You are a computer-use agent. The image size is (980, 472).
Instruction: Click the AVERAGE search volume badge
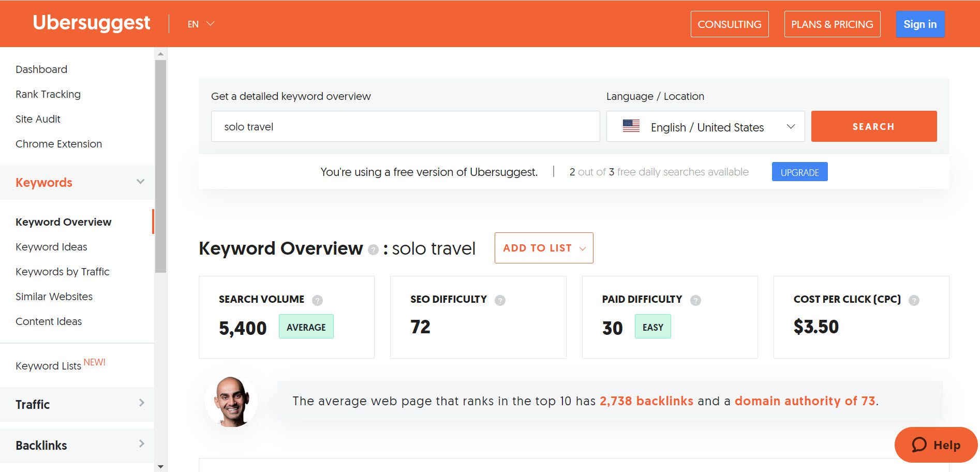click(306, 327)
